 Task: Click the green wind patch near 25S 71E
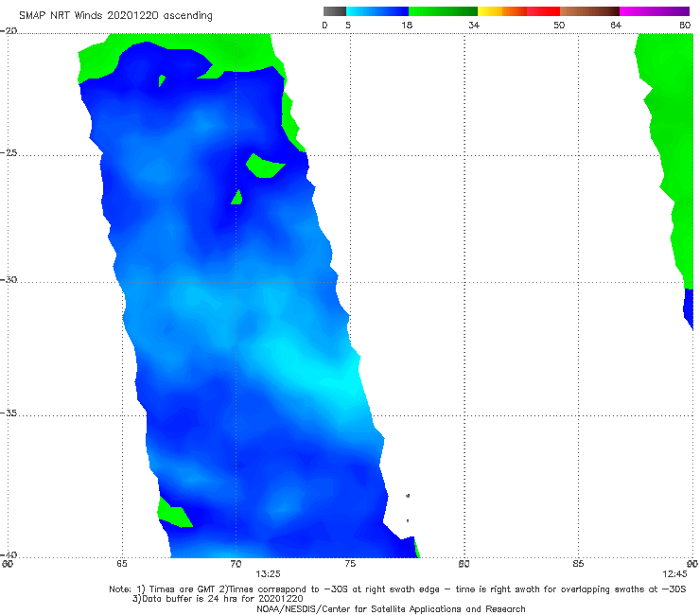pos(264,167)
